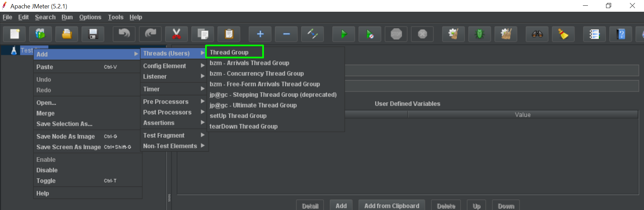Expand the Config Element submenu
This screenshot has height=210, width=644.
[x=174, y=66]
